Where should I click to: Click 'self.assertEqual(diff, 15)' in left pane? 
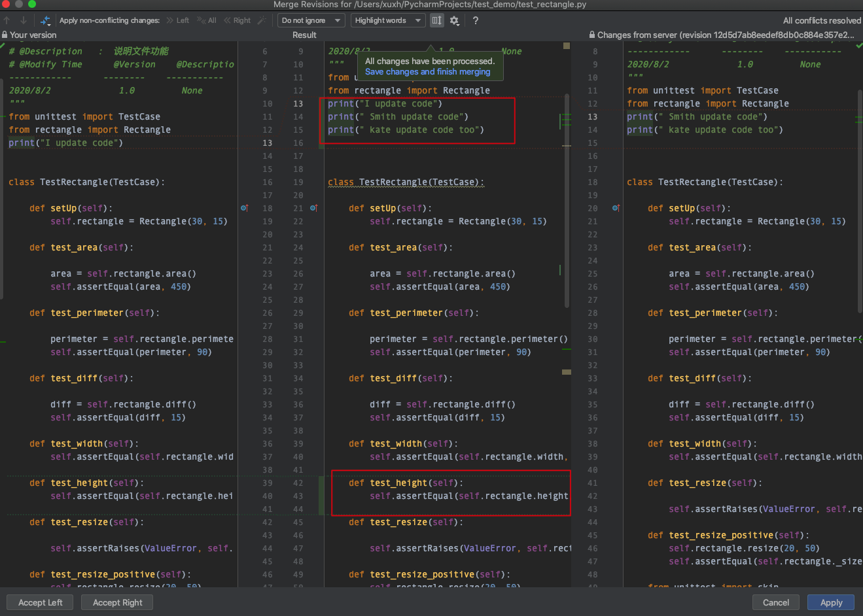click(118, 417)
